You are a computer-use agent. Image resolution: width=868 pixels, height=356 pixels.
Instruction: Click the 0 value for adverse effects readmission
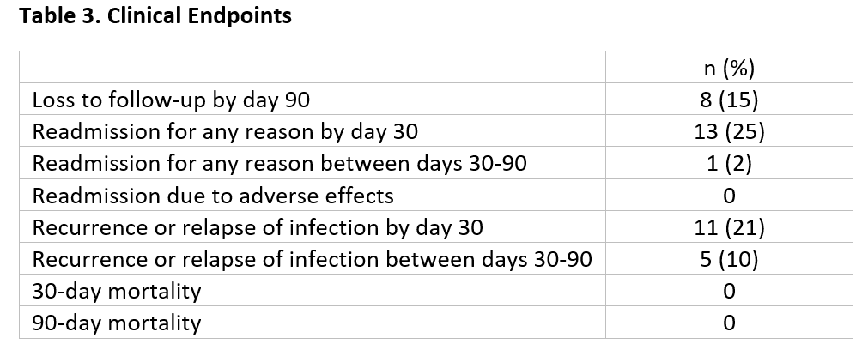click(729, 196)
